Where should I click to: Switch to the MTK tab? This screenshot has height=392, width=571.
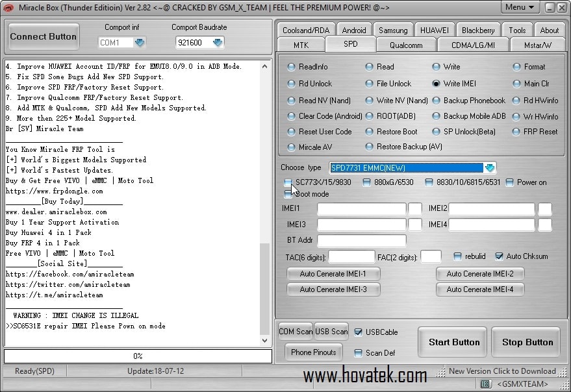[x=301, y=45]
